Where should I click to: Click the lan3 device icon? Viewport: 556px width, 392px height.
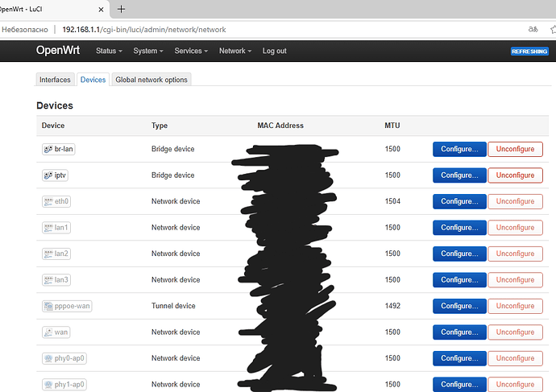point(48,280)
